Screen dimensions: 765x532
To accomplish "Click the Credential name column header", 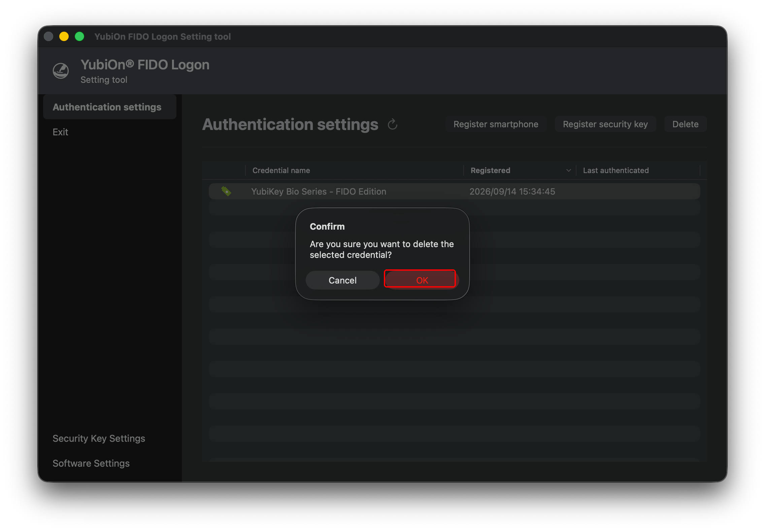I will (354, 170).
